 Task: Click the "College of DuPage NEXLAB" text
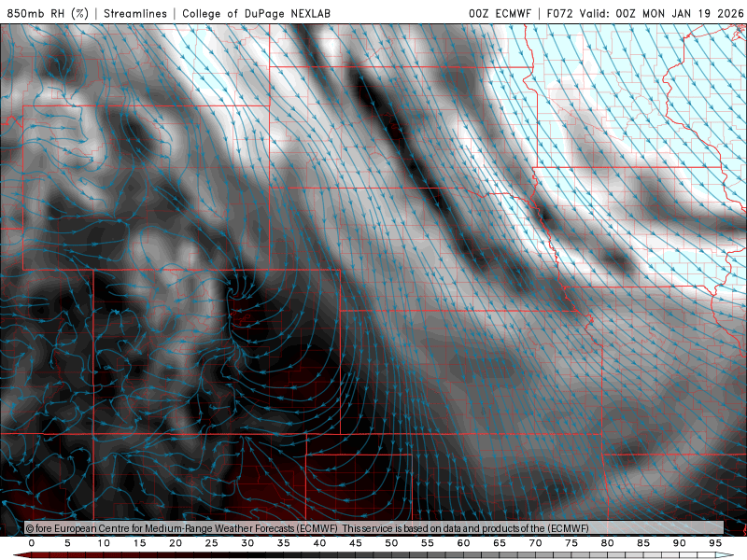256,13
